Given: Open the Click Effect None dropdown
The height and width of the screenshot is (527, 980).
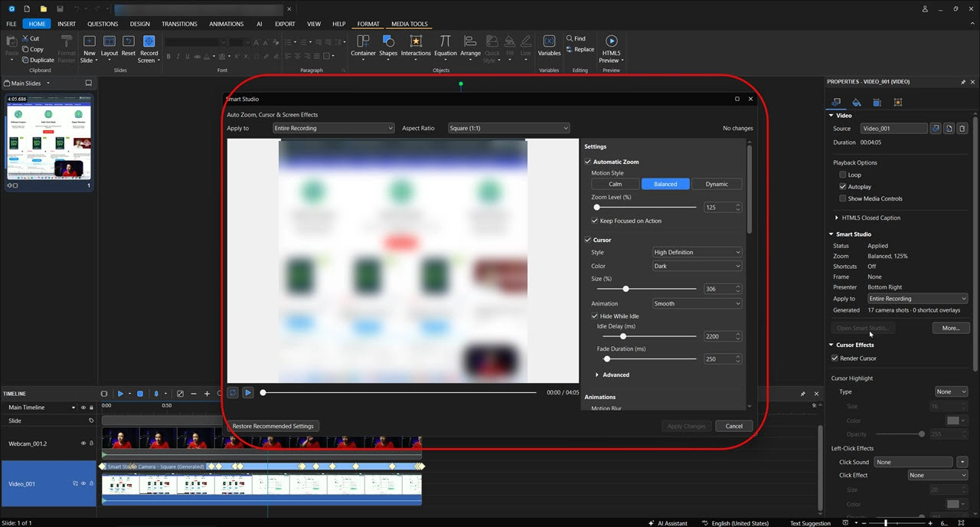Looking at the screenshot, I should pos(938,475).
